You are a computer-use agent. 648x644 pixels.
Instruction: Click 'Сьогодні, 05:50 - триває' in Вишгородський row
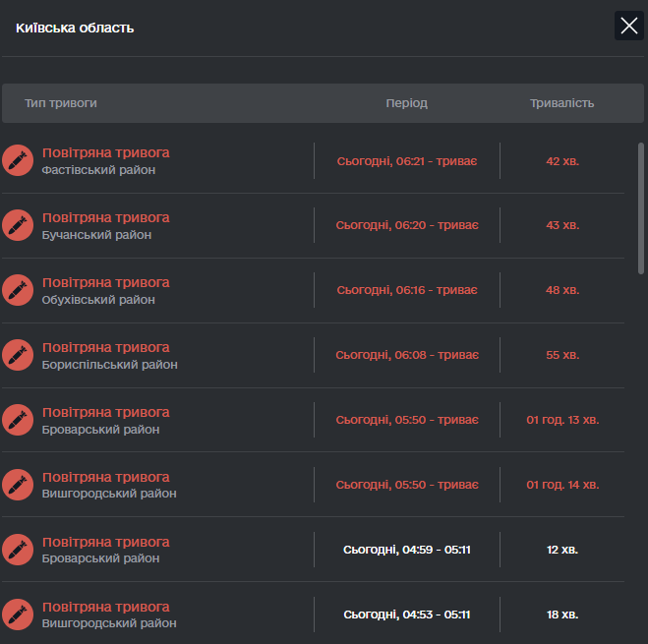point(407,485)
